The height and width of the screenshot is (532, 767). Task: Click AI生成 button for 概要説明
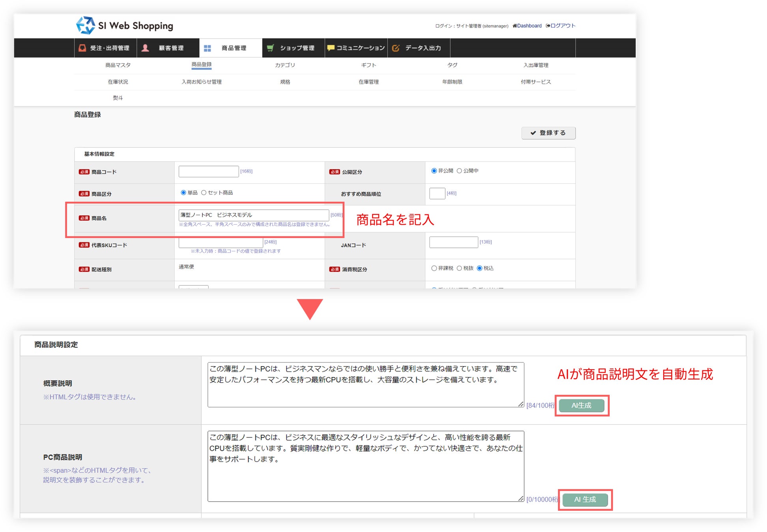point(581,405)
